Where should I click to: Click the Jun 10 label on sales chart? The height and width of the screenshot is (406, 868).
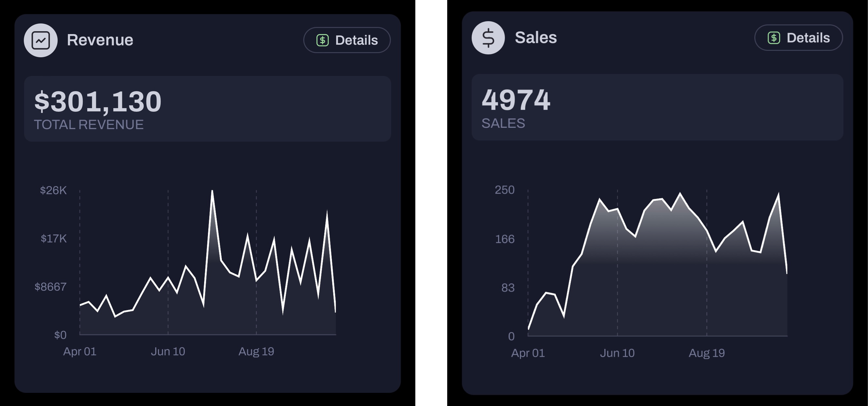tap(617, 353)
